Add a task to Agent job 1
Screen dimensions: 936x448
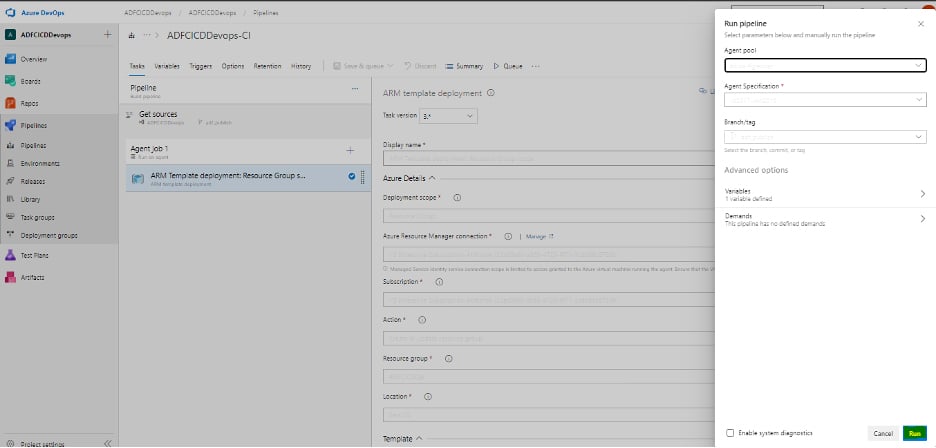(x=350, y=151)
